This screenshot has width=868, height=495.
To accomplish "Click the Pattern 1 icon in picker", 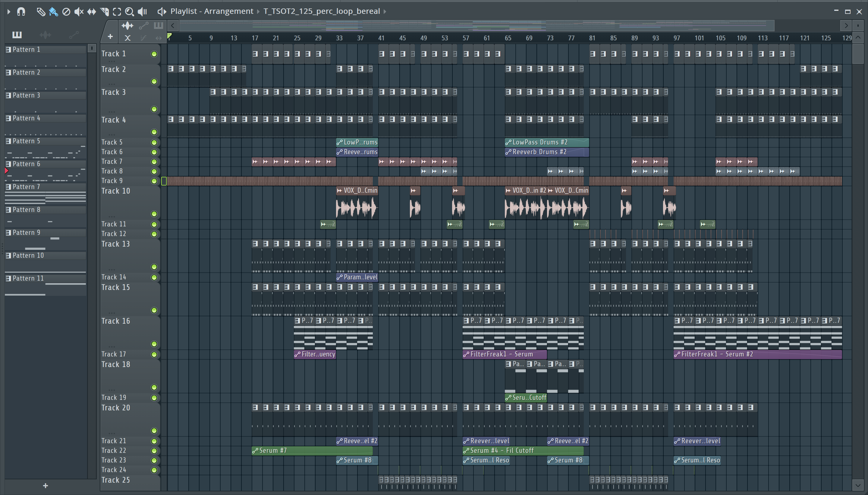I will tap(8, 50).
